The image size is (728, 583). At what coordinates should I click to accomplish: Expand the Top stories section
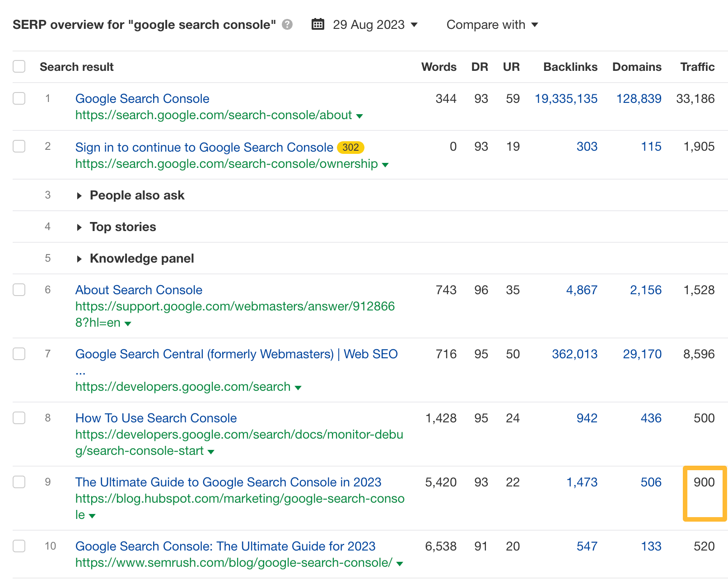pyautogui.click(x=80, y=227)
